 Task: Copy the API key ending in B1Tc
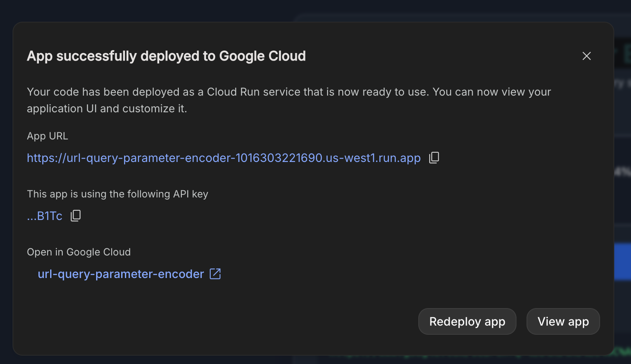76,215
